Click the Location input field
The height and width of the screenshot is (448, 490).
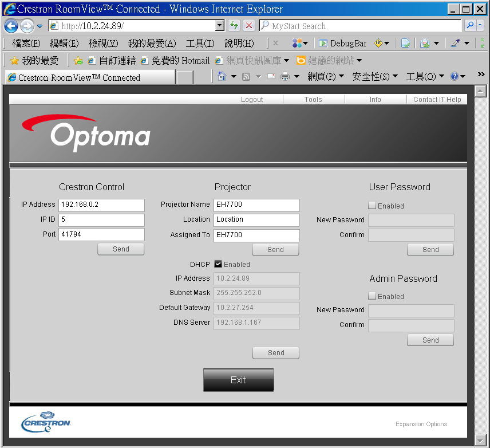coord(256,220)
